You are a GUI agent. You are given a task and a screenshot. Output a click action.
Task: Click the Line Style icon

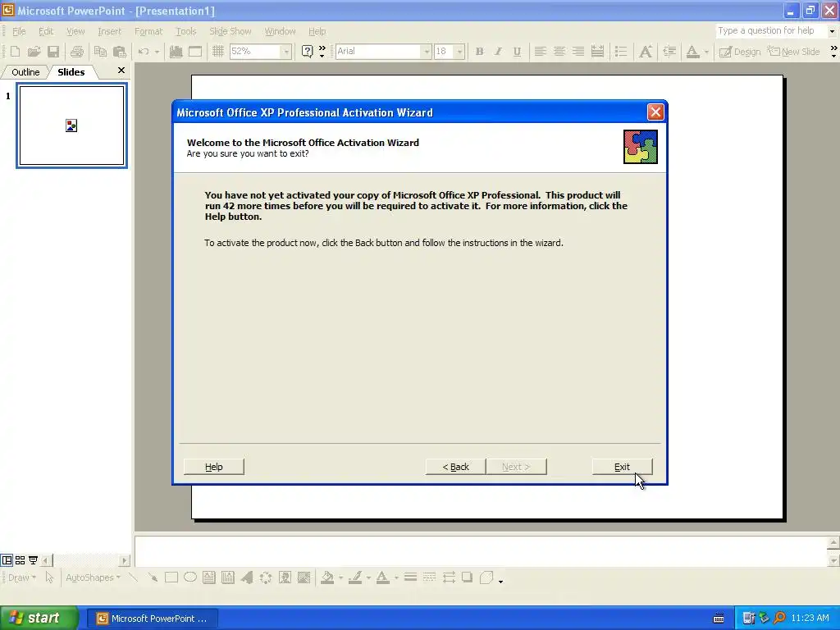[410, 577]
